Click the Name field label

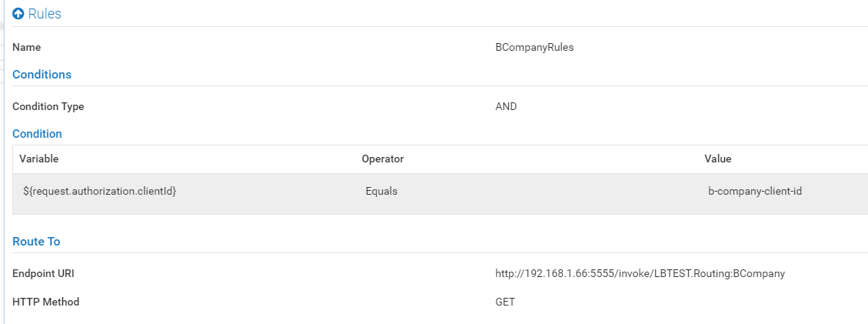(x=27, y=47)
